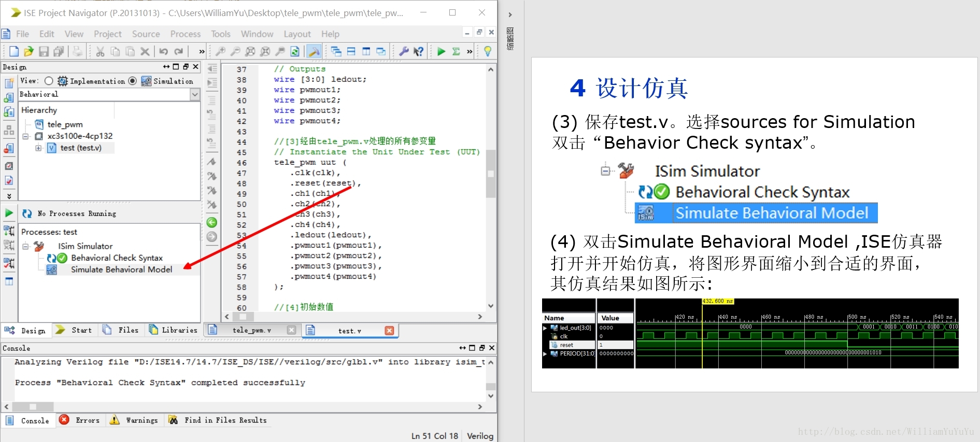The width and height of the screenshot is (980, 442).
Task: Click the Copy icon in toolbar
Action: click(115, 51)
